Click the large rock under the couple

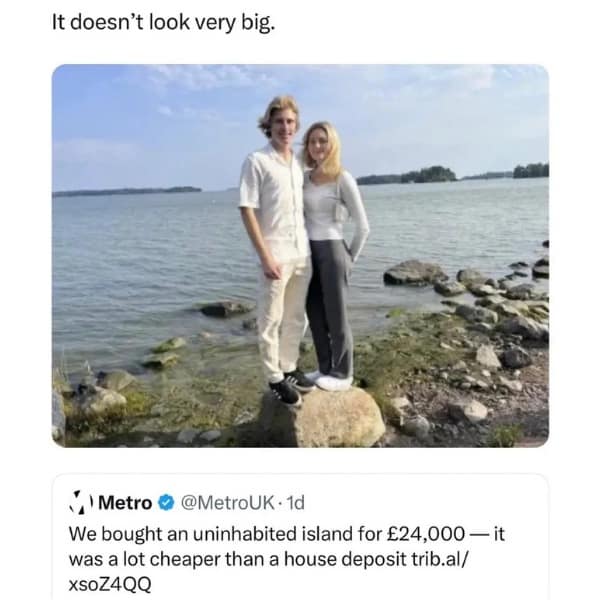322,416
